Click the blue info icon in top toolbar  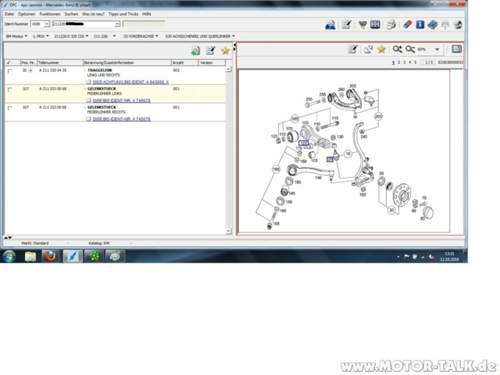pyautogui.click(x=420, y=25)
